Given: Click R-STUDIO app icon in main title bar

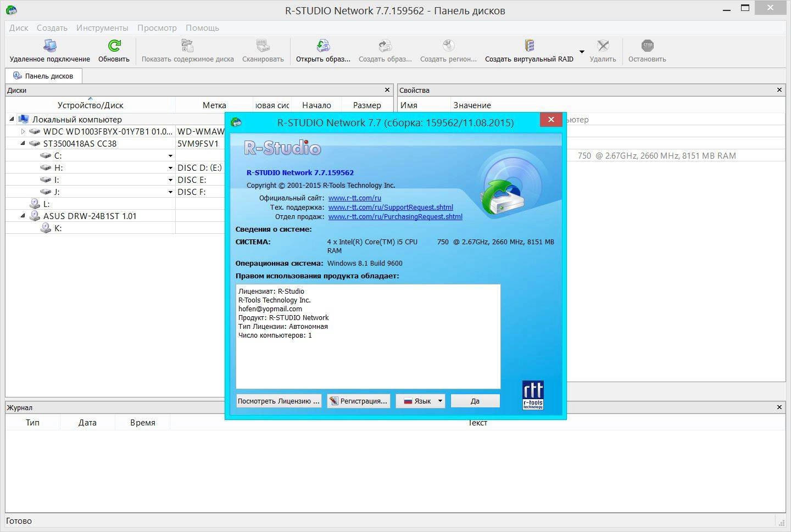Looking at the screenshot, I should (x=11, y=10).
